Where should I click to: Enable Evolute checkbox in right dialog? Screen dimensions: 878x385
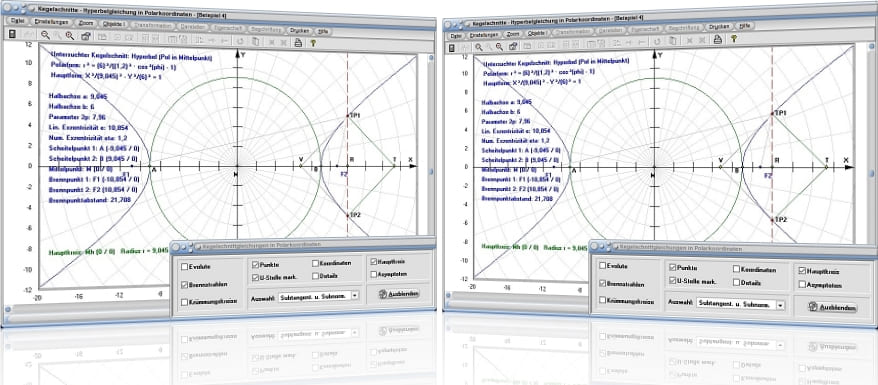pos(602,265)
